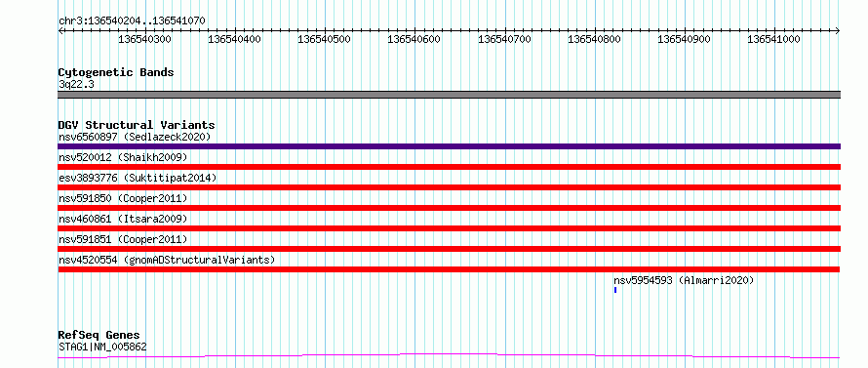Viewport: 868px width, 368px height.
Task: Open variant nsv591850 (Cooper2011) label
Action: click(x=123, y=198)
